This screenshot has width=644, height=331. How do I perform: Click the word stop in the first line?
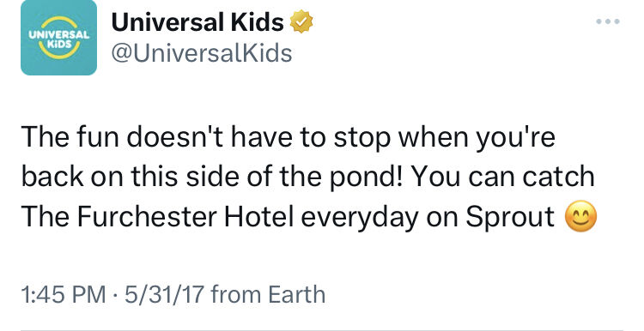click(x=361, y=139)
